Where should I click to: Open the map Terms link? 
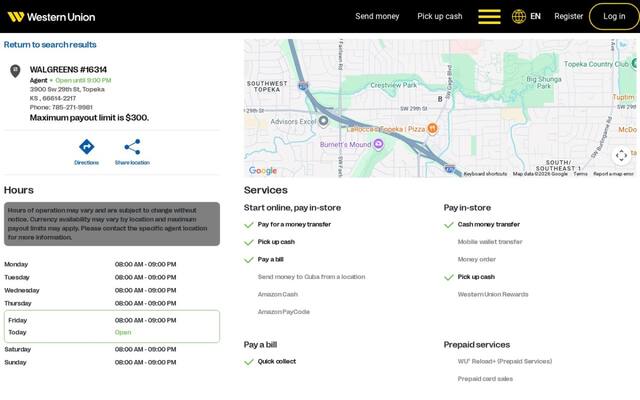[580, 174]
